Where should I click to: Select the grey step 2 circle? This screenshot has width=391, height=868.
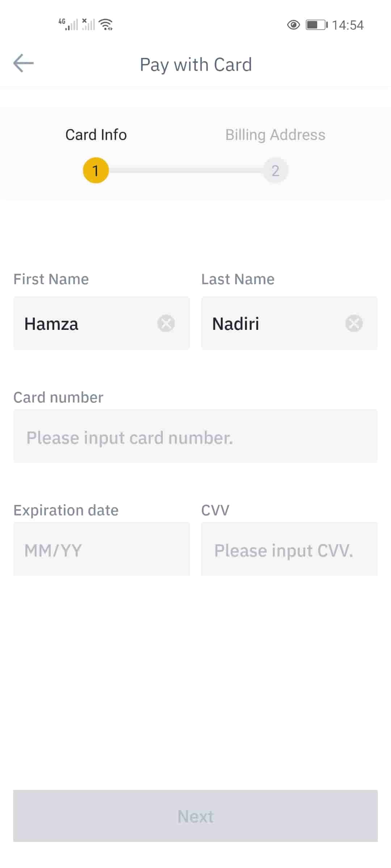tap(276, 170)
